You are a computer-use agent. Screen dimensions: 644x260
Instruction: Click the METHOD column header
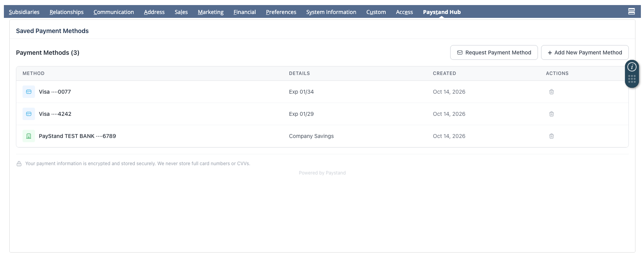coord(33,73)
